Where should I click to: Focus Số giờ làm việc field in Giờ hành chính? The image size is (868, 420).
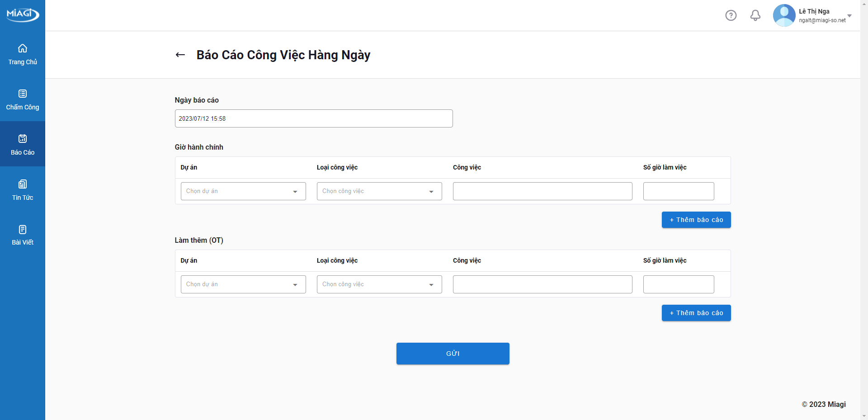click(x=678, y=191)
